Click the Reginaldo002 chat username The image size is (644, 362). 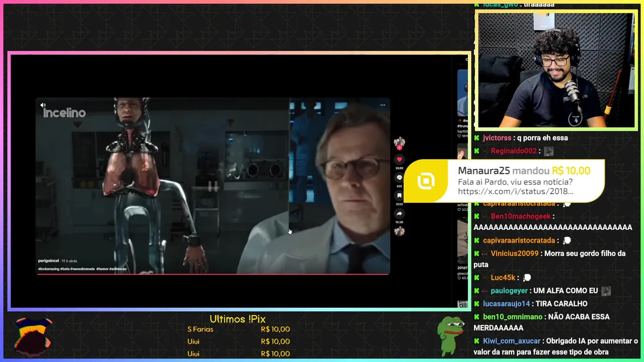514,151
